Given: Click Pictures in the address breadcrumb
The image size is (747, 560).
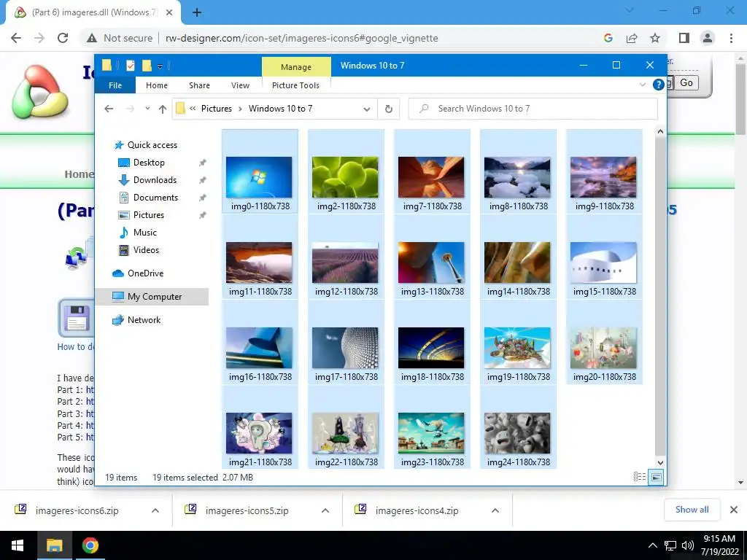Looking at the screenshot, I should [216, 109].
